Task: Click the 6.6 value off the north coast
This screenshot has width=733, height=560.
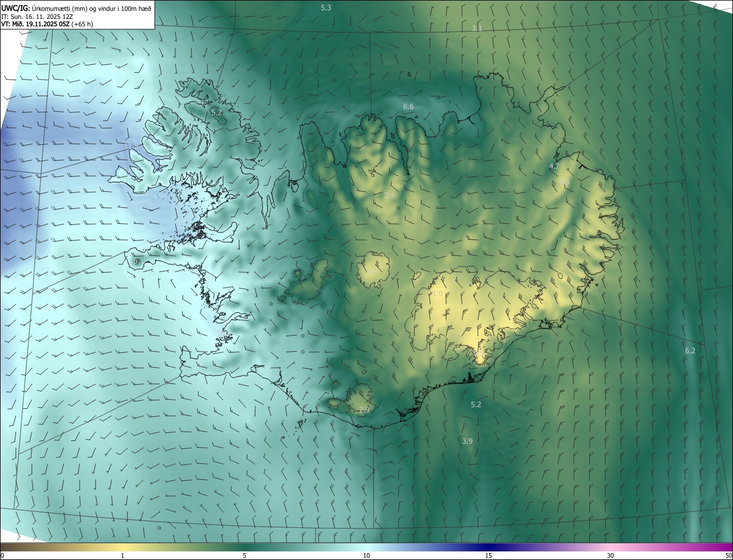Action: (x=408, y=107)
